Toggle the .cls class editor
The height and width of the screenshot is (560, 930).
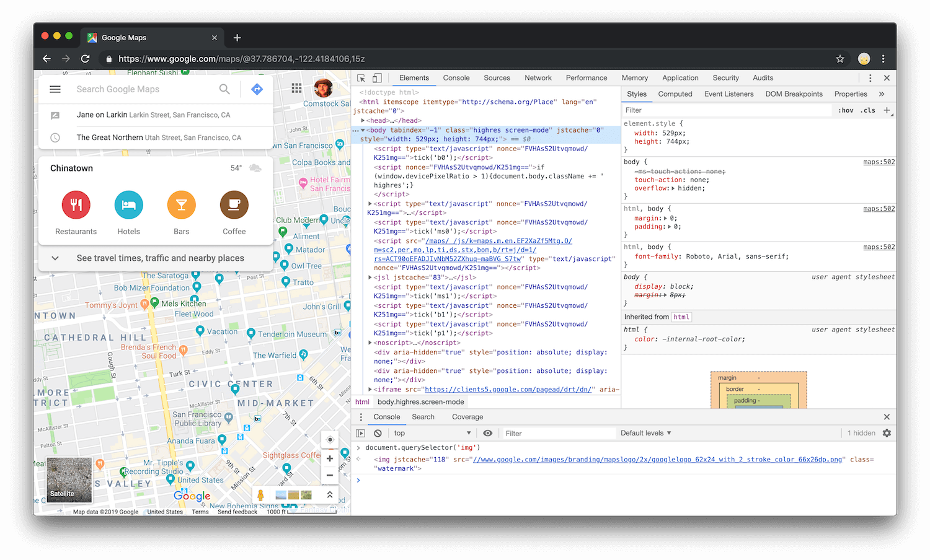click(x=868, y=110)
